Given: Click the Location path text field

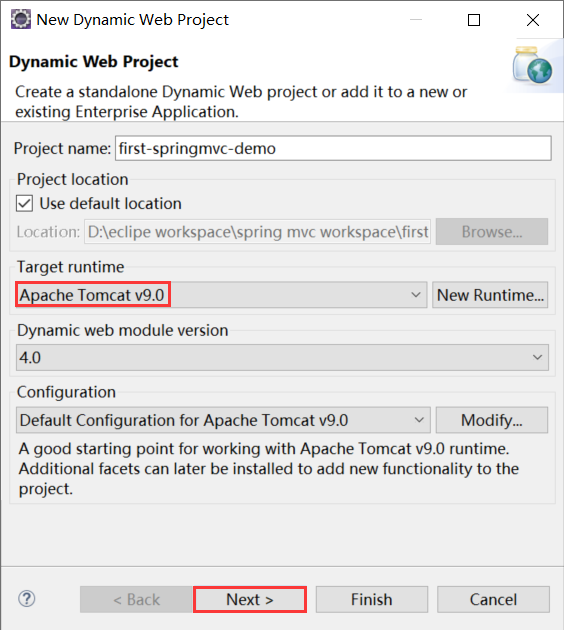Looking at the screenshot, I should [x=257, y=232].
